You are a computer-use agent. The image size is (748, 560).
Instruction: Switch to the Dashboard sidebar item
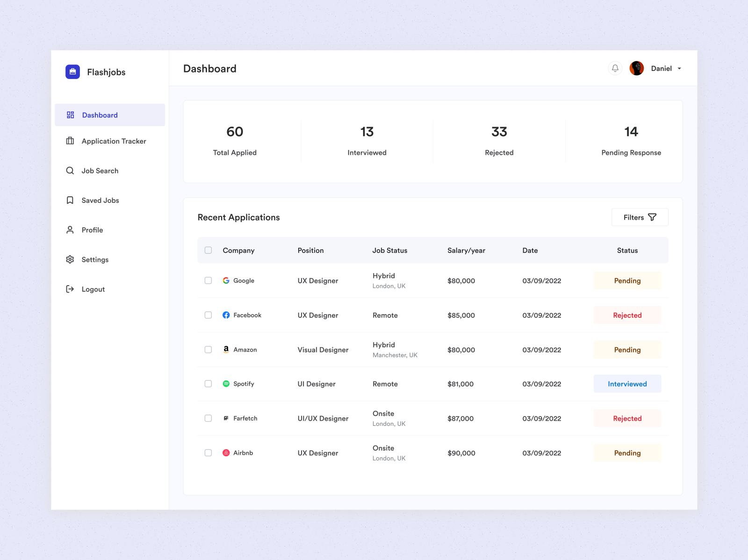click(100, 115)
